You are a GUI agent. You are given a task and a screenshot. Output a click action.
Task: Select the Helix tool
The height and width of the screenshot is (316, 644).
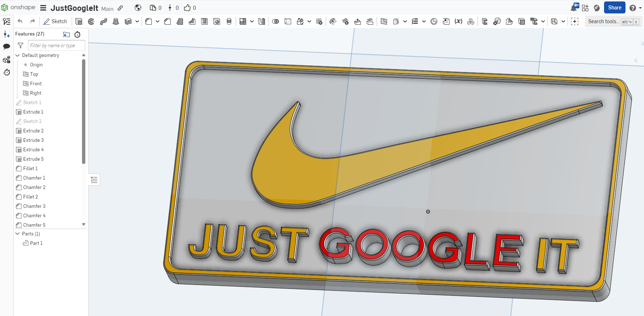tap(415, 21)
